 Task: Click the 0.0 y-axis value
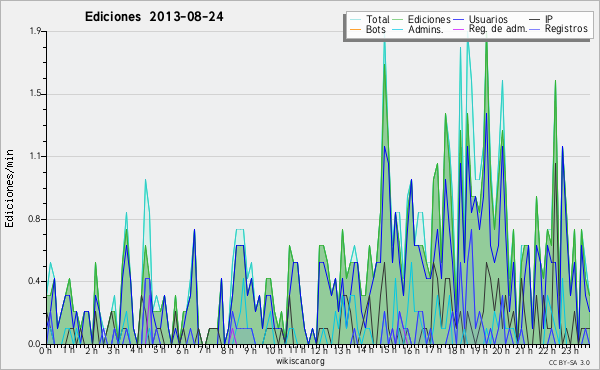pos(35,344)
